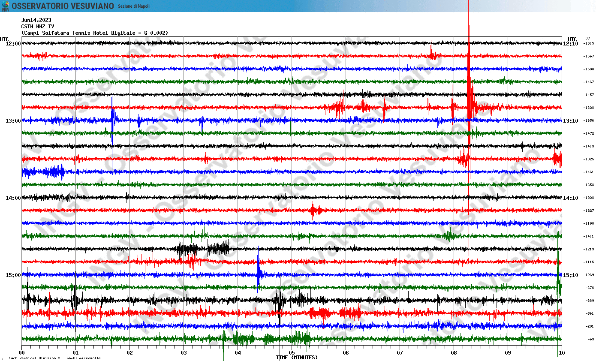Select DC value -676
The width and height of the screenshot is (596, 364).
tap(589, 288)
